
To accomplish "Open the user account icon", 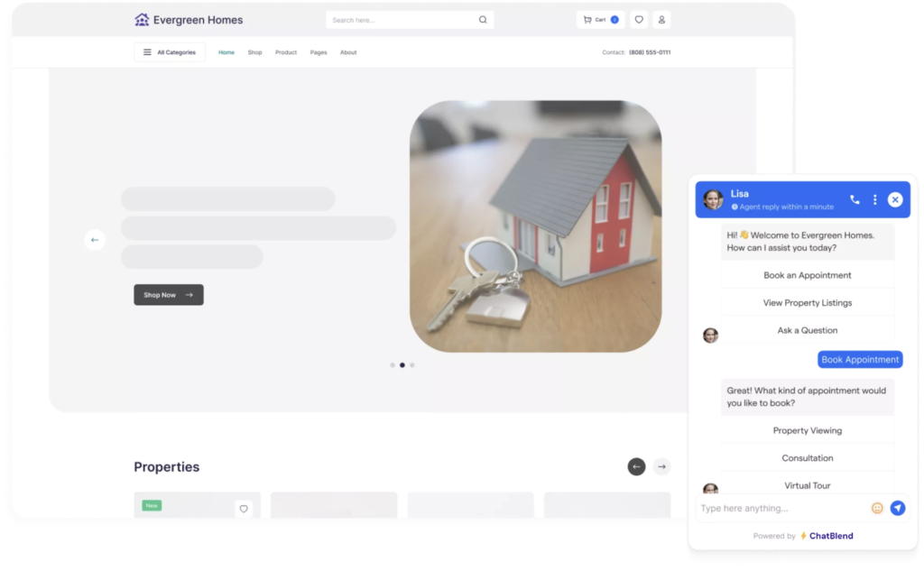I will tap(661, 20).
